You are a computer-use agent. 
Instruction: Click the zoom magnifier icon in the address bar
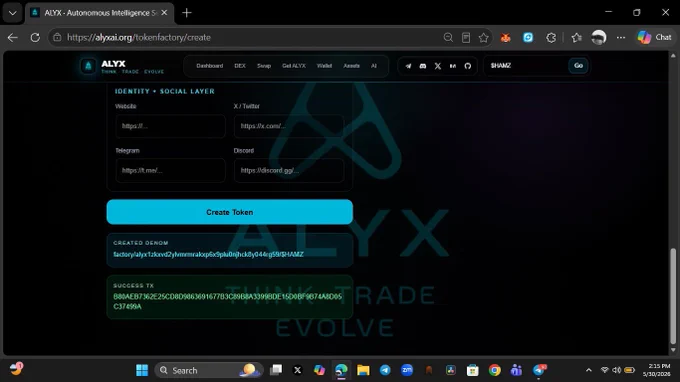[448, 38]
